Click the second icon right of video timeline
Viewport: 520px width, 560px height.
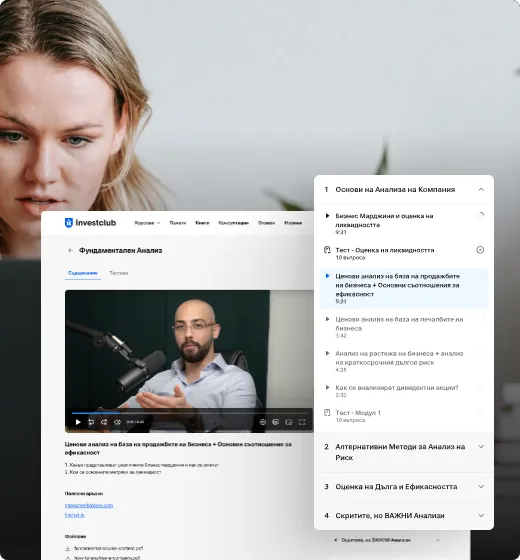point(276,422)
